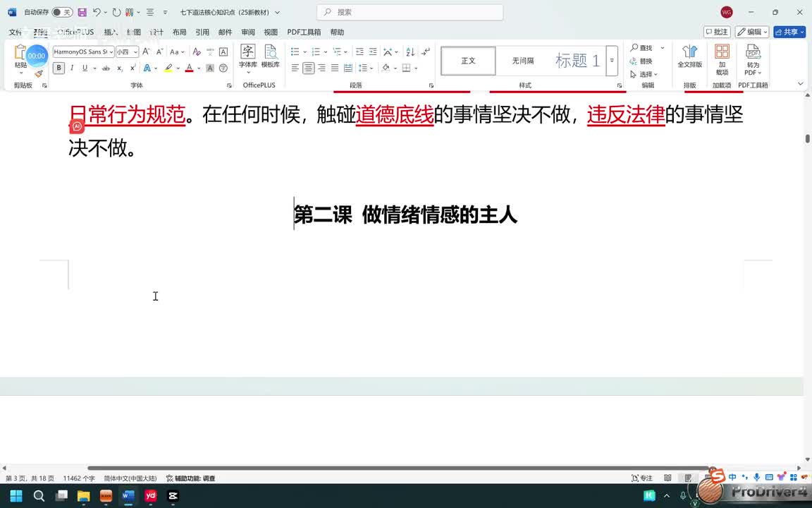Click the Save icon in title bar
The width and height of the screenshot is (812, 508).
pos(82,12)
